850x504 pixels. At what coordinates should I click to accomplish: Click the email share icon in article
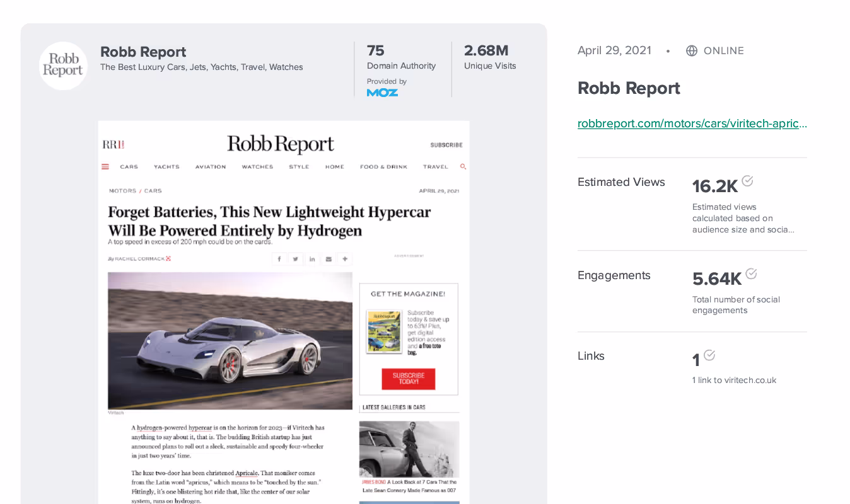coord(329,259)
